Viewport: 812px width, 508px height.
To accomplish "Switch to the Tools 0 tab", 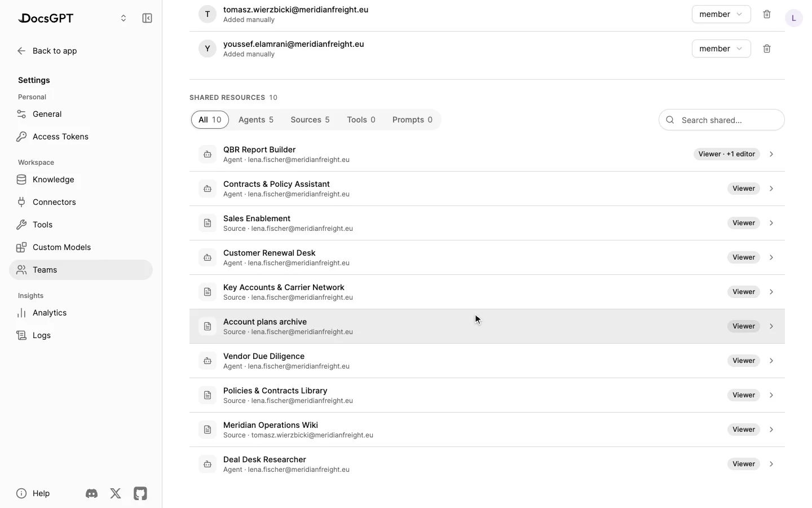I will pos(361,120).
